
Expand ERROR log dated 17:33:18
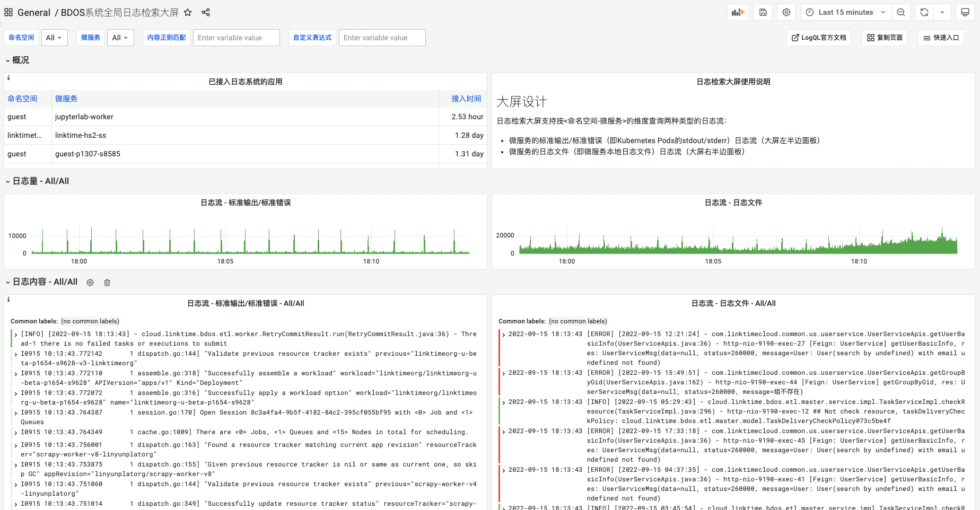tap(504, 432)
